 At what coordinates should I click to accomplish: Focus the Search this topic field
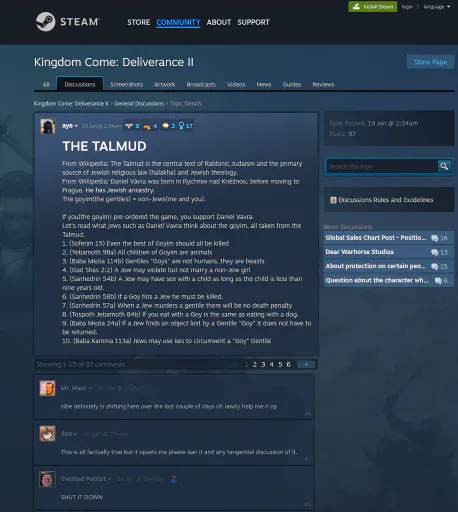click(382, 166)
